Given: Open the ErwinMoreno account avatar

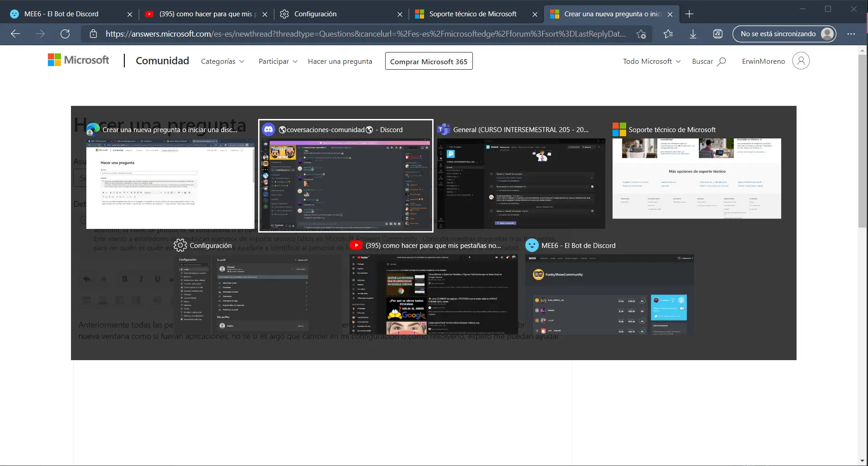Looking at the screenshot, I should click(x=801, y=61).
